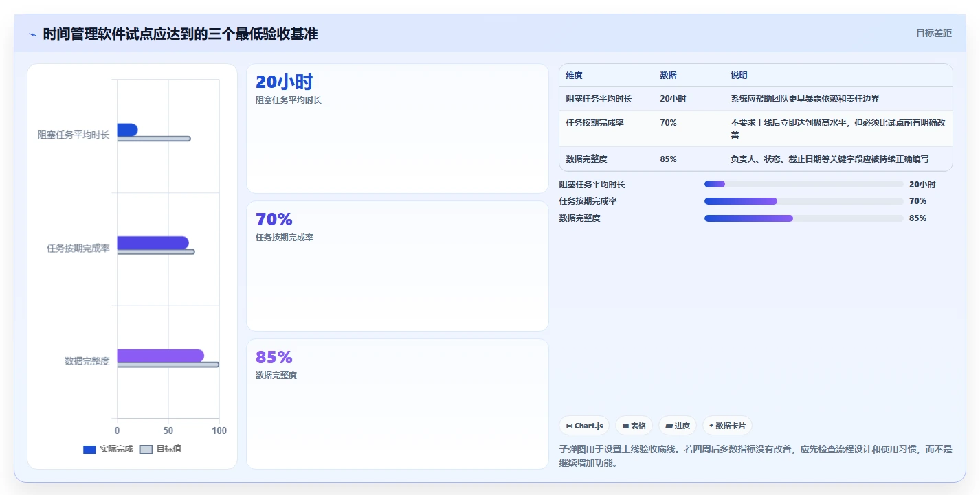
Task: Click the footer note starting 子弹图用于设置上线验收底线
Action: click(756, 456)
